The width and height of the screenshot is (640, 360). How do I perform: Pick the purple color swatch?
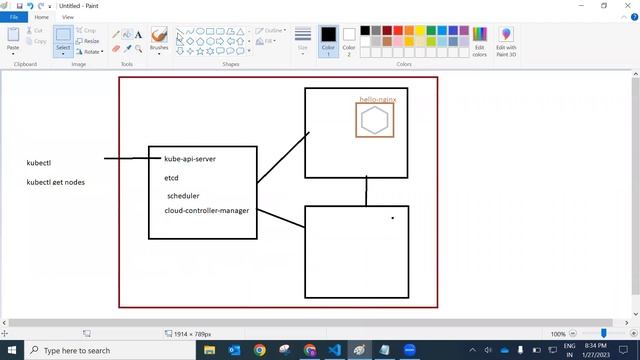point(464,31)
